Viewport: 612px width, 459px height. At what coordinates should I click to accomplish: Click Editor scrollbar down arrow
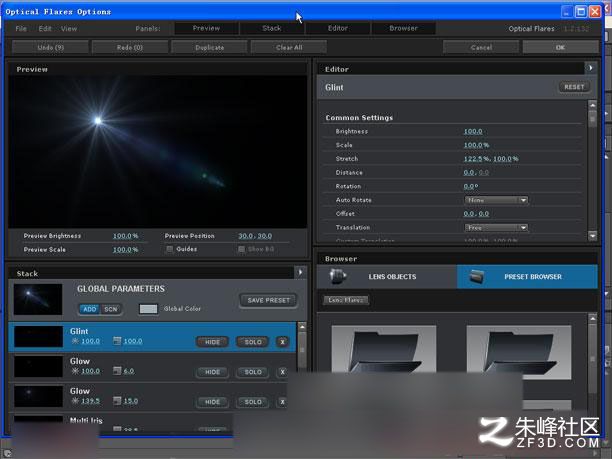tap(592, 235)
